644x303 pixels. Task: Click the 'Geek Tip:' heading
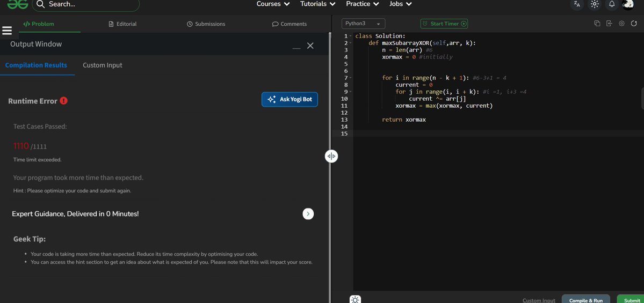coord(30,239)
